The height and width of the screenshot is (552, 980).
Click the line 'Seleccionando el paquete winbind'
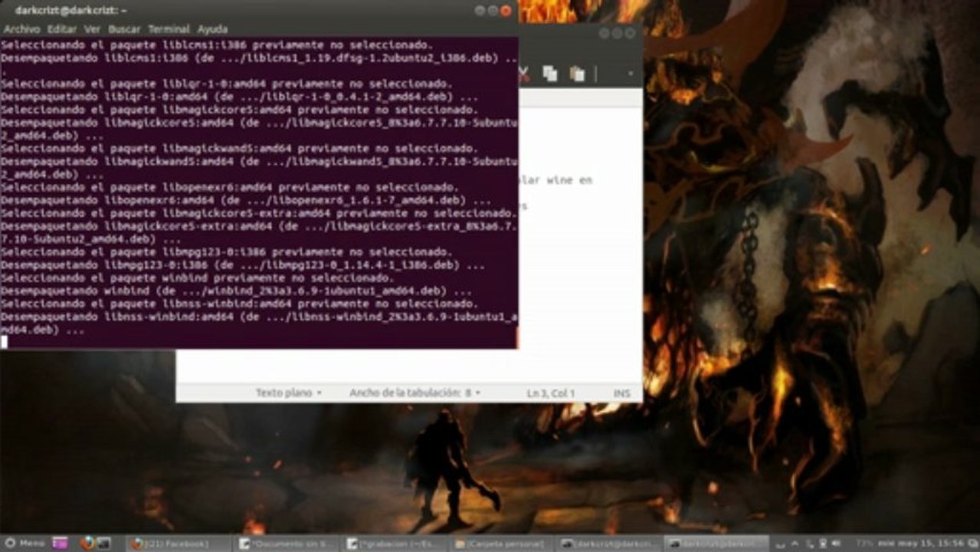[x=197, y=278]
